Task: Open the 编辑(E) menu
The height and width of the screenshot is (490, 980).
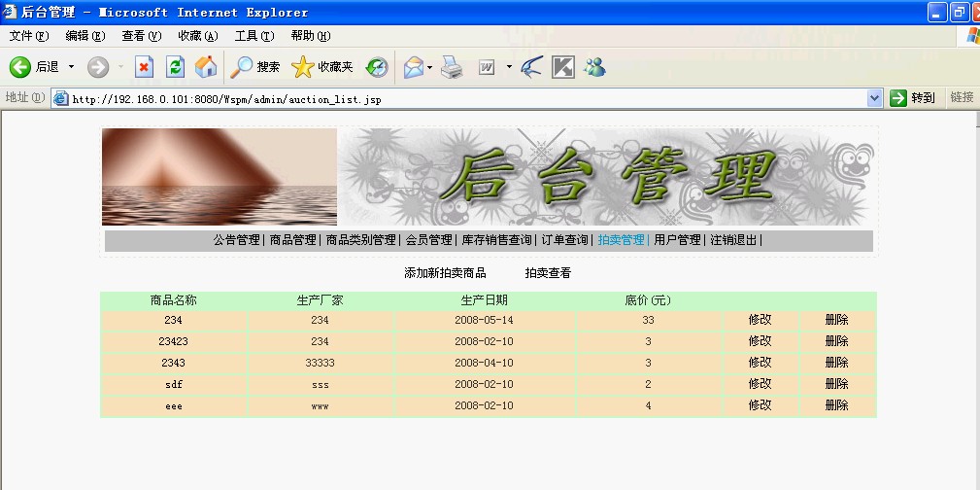Action: pos(85,36)
